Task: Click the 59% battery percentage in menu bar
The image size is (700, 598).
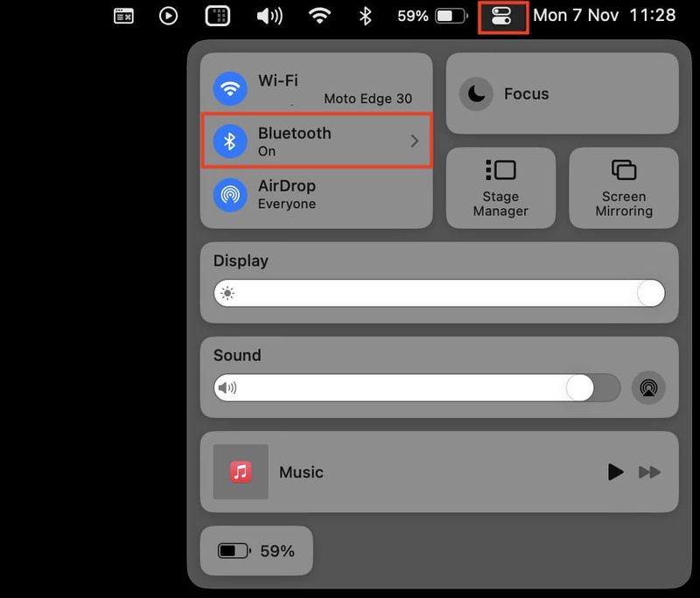Action: 412,16
